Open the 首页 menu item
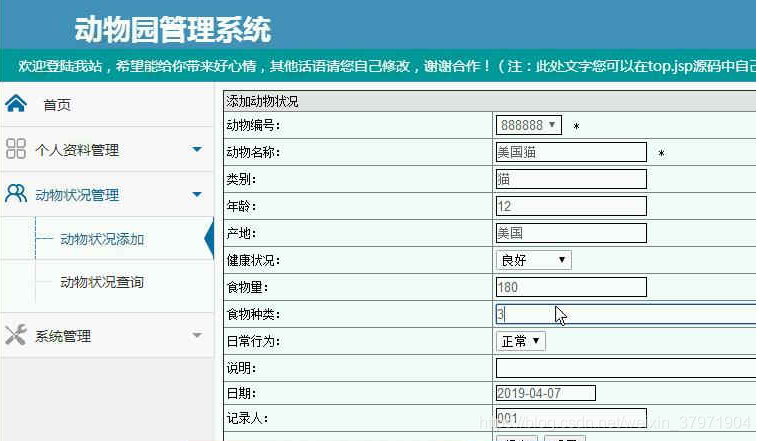 57,105
